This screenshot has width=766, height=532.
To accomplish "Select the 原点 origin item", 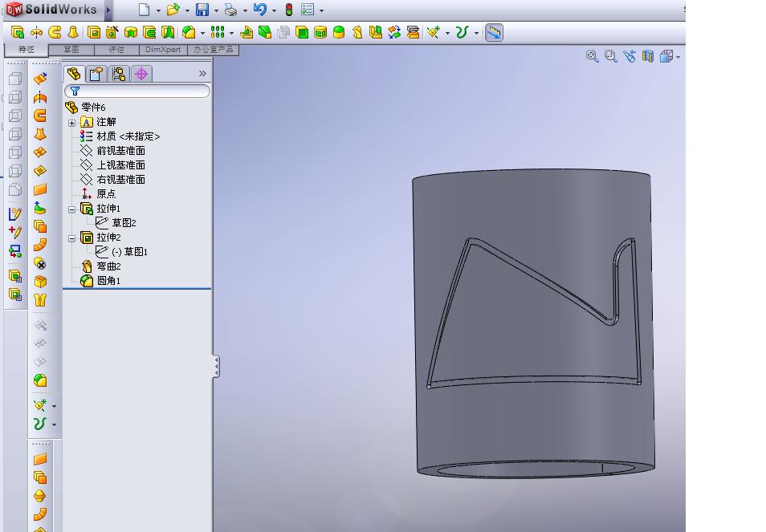I will [x=105, y=193].
